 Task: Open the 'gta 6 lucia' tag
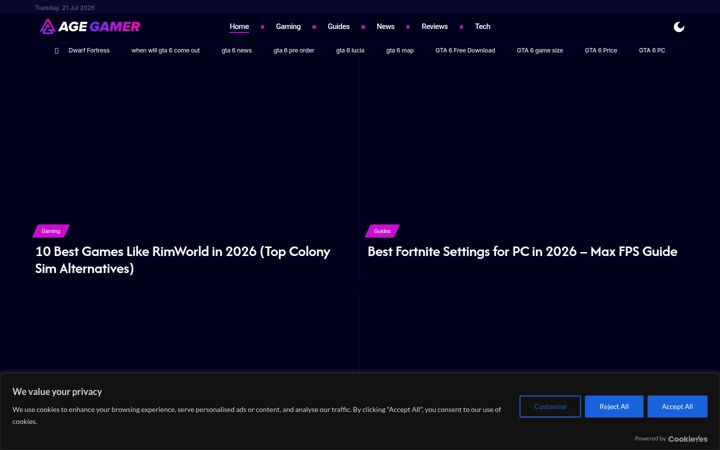[350, 51]
